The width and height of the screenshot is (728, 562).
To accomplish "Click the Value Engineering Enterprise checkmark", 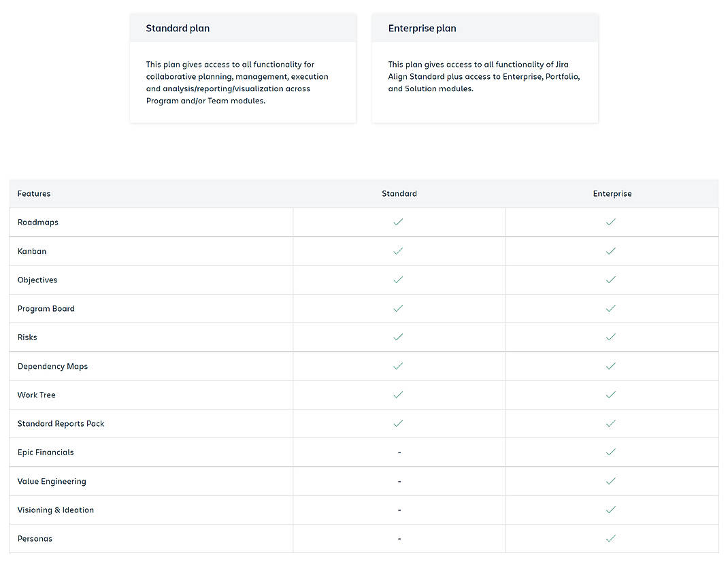I will click(x=611, y=480).
